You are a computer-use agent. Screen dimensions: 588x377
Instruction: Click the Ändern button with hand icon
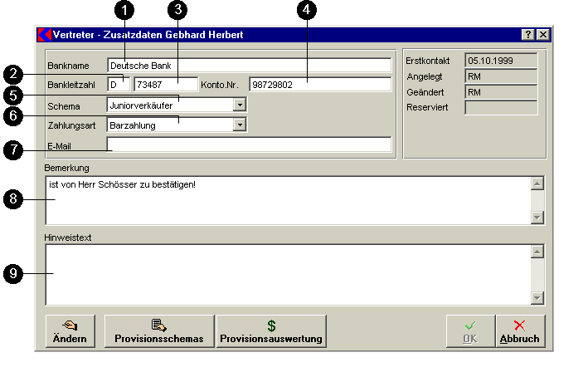point(70,331)
